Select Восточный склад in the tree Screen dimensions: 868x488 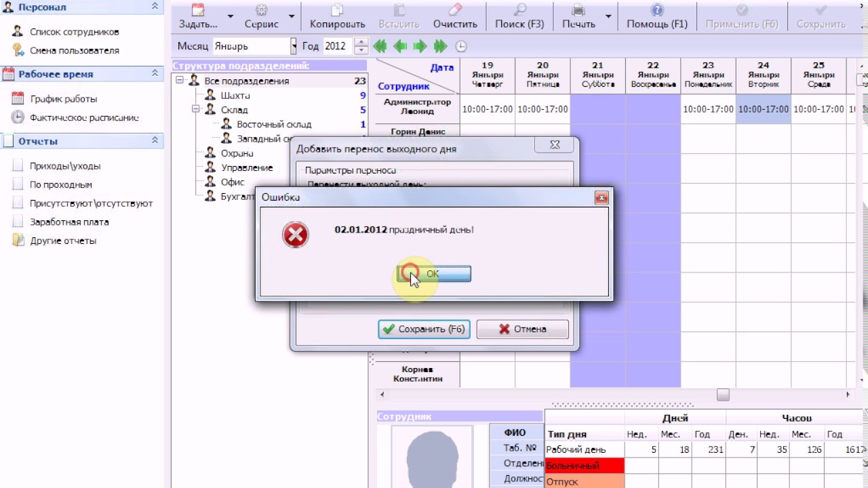(274, 125)
